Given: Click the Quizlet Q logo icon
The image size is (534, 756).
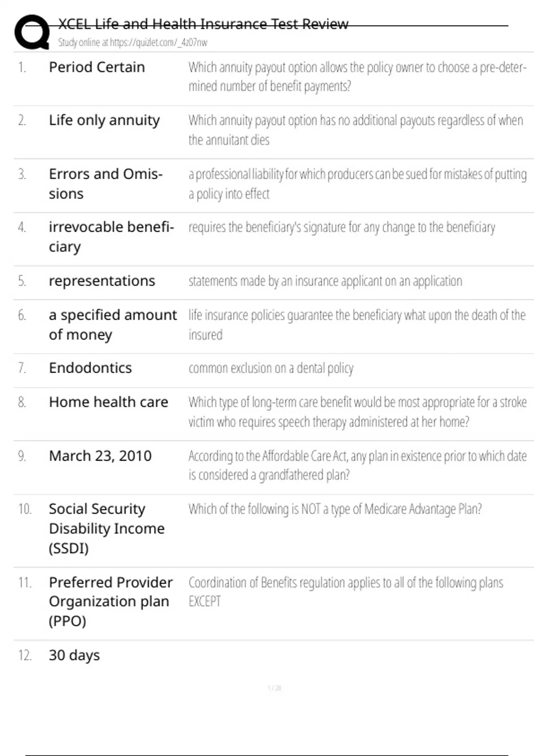Looking at the screenshot, I should point(32,32).
